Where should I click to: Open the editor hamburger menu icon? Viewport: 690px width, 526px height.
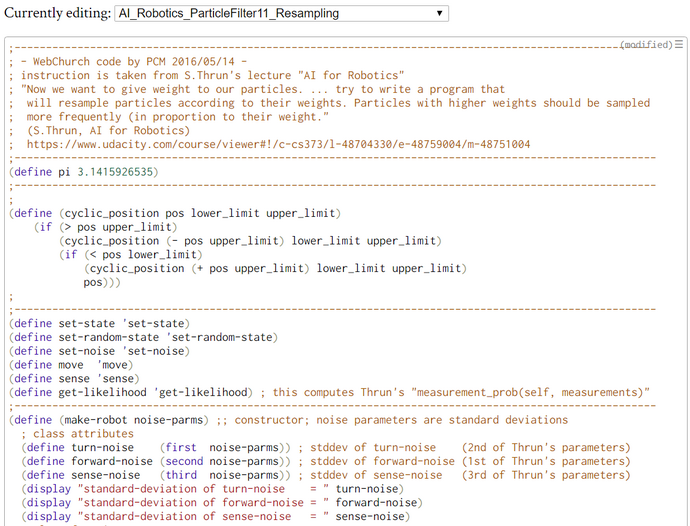[679, 44]
